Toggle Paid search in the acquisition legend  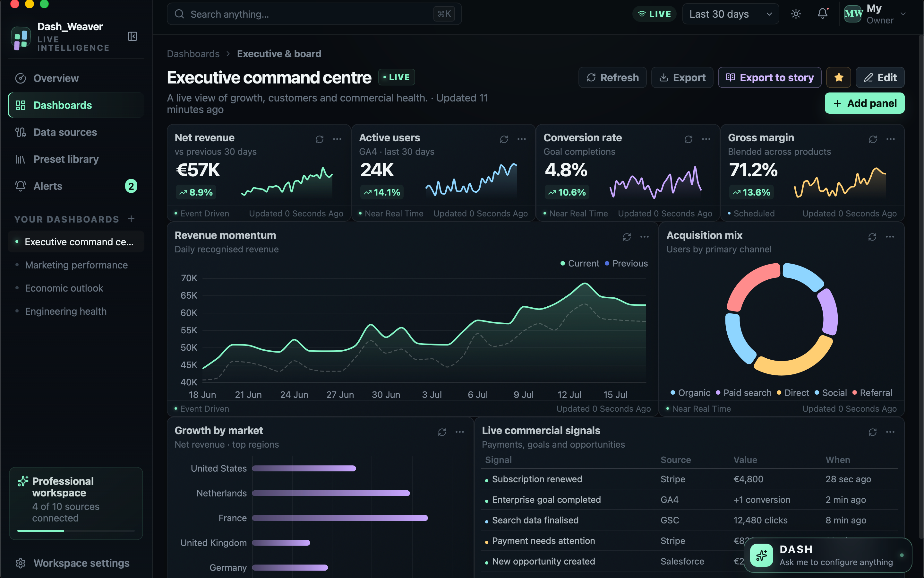coord(743,393)
